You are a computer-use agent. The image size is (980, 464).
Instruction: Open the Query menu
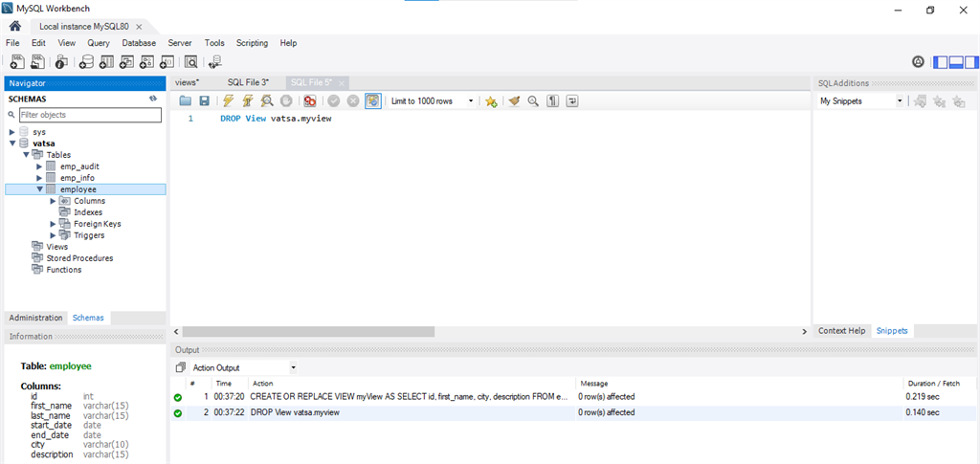point(99,43)
